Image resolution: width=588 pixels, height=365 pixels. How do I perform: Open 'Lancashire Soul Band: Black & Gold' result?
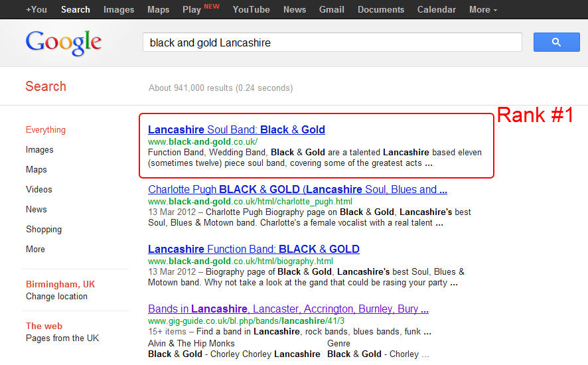click(x=236, y=129)
